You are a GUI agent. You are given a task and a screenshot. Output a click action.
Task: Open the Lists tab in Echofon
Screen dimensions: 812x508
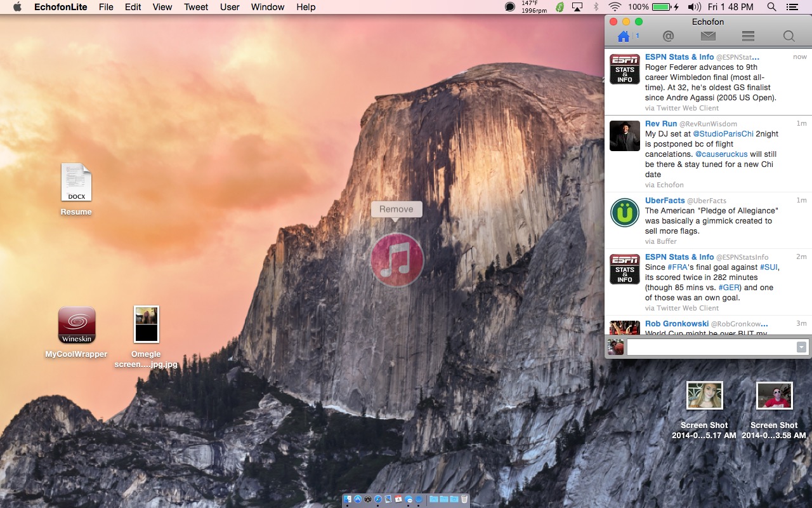click(748, 36)
